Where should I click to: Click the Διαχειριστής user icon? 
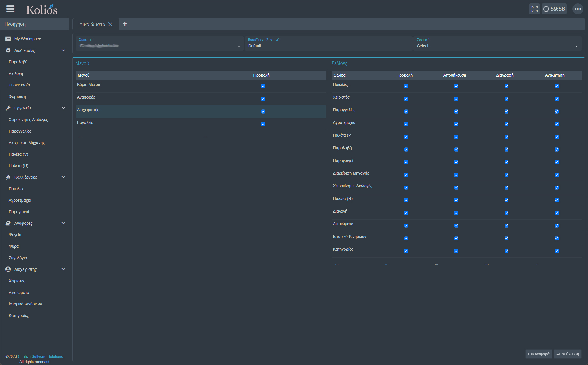coord(8,269)
